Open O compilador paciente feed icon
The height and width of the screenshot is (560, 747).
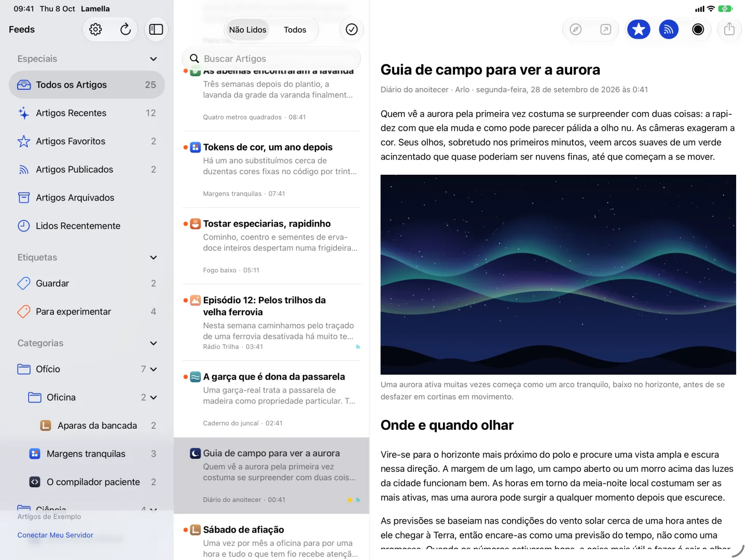(x=35, y=482)
